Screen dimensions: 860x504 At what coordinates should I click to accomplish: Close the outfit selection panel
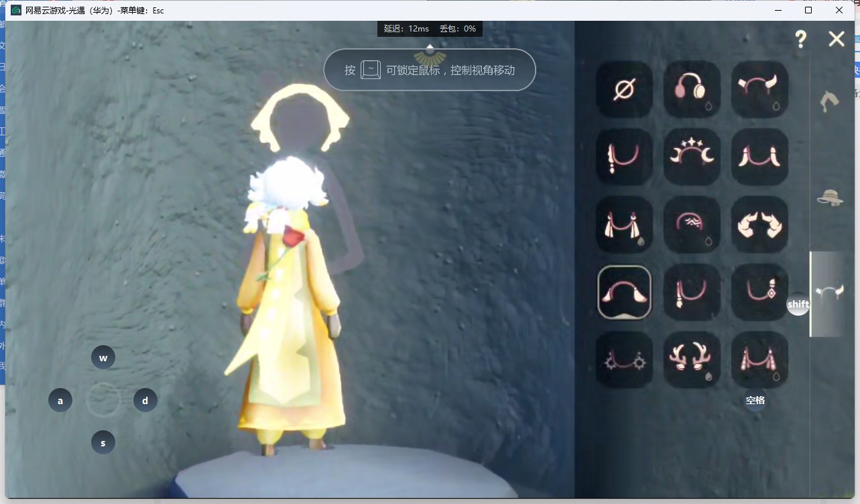tap(837, 39)
